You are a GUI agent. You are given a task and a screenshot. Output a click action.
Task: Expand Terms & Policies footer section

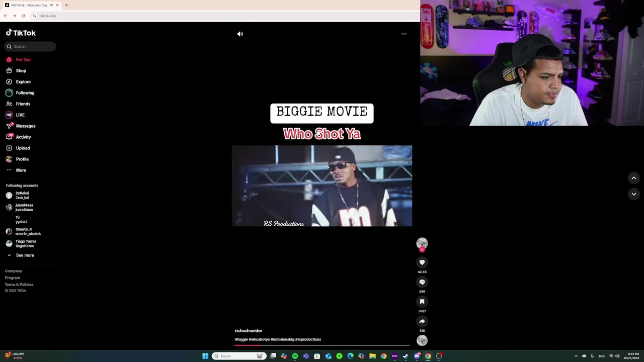(19, 284)
